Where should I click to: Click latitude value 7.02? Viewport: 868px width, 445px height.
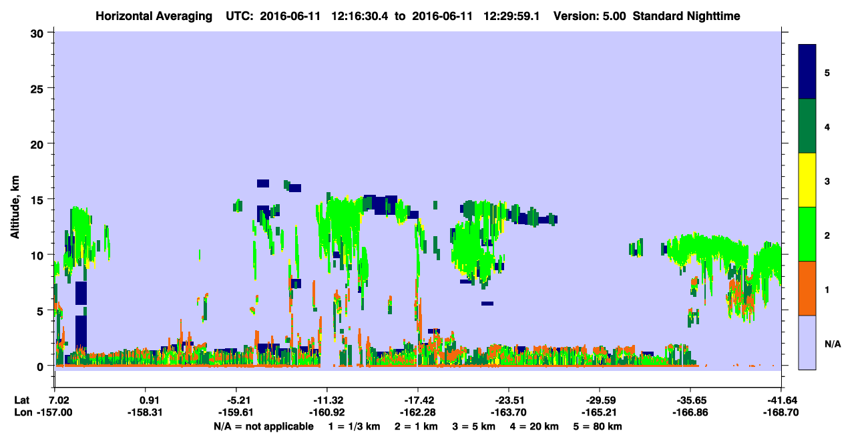pos(59,400)
